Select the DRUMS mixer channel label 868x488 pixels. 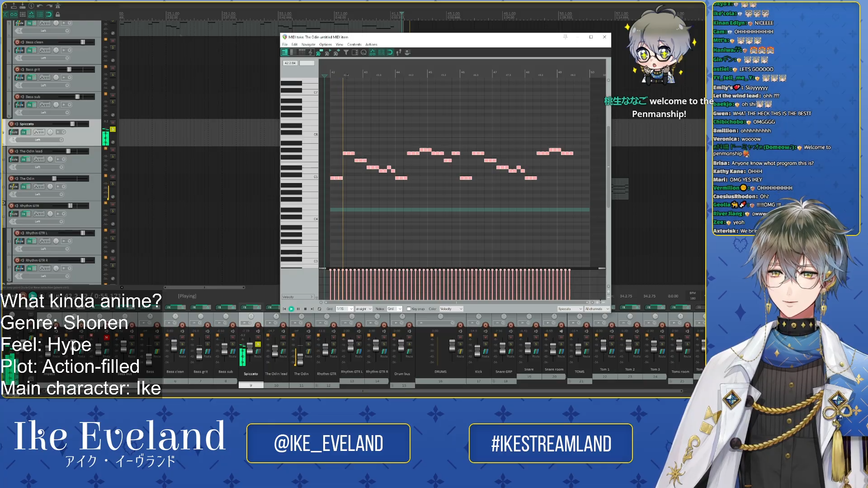(441, 372)
